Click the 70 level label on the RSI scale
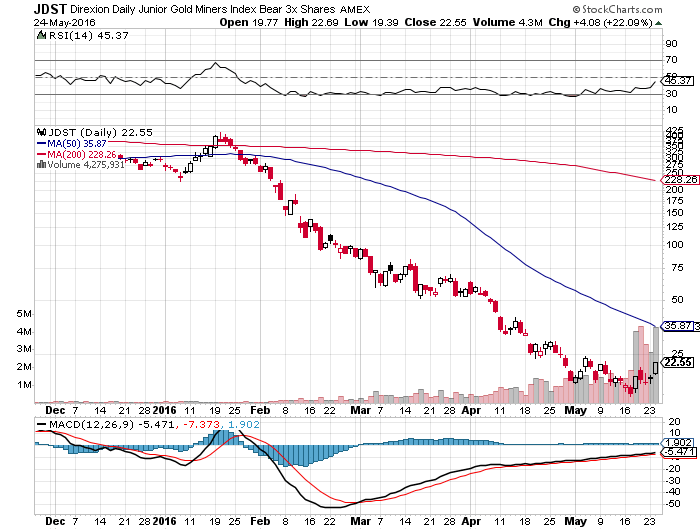700x530 pixels. point(671,59)
